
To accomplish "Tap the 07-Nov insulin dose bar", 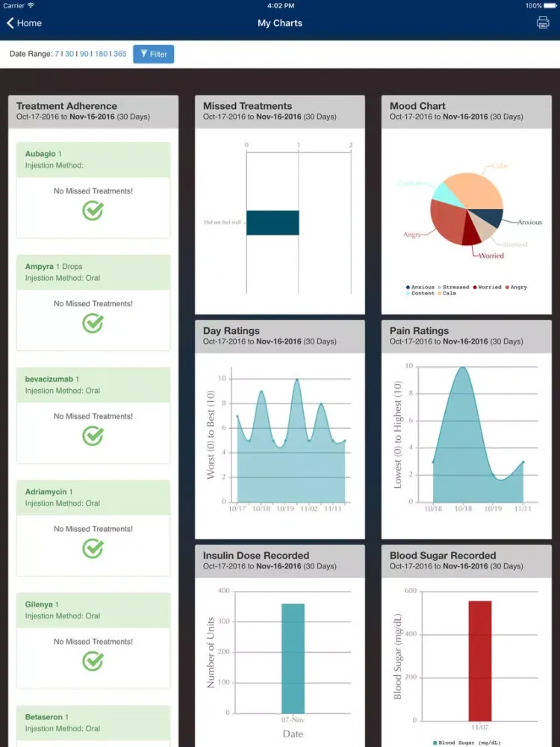I will (x=293, y=658).
